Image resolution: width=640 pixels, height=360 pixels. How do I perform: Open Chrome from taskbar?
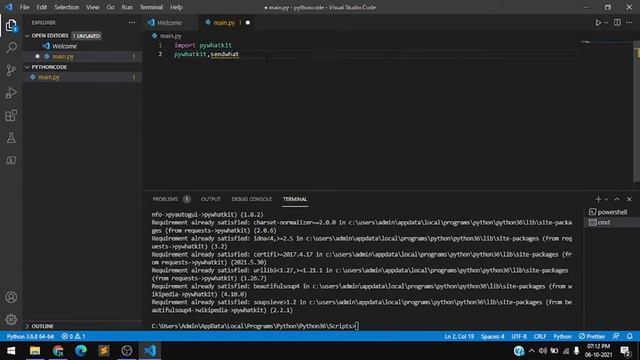58,351
